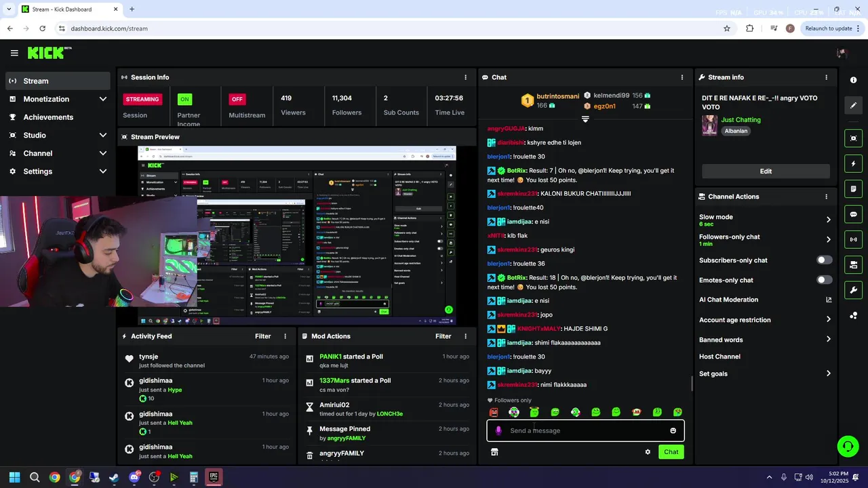Click the KICK logo
The image size is (868, 488).
(x=49, y=53)
